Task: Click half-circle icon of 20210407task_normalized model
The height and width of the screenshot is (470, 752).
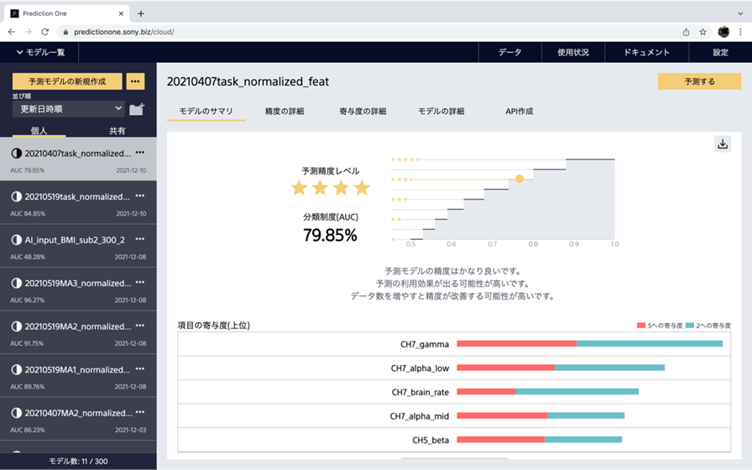Action: click(16, 153)
